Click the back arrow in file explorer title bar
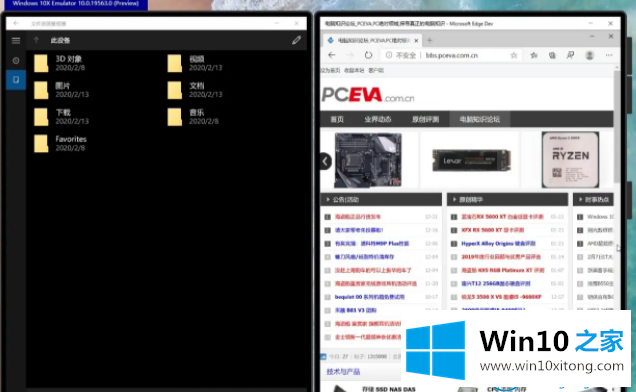 pos(16,23)
